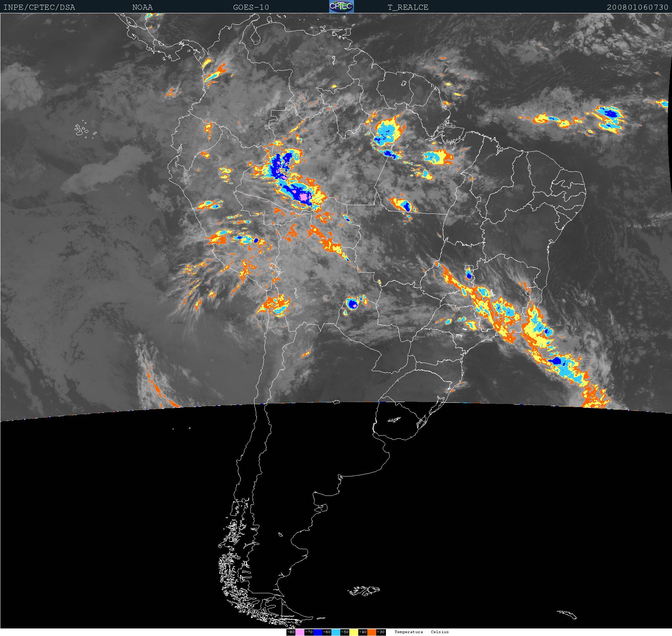Click the T_REALCE product label
This screenshot has height=636, width=672.
pyautogui.click(x=408, y=7)
